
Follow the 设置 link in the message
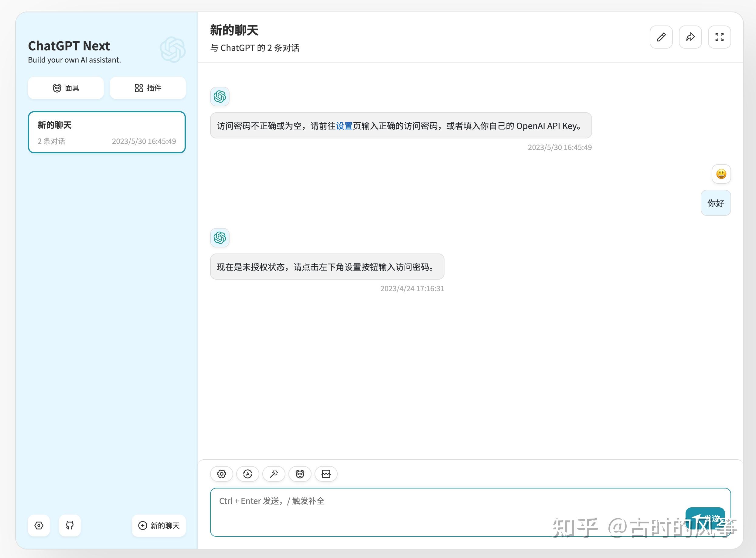(x=344, y=126)
